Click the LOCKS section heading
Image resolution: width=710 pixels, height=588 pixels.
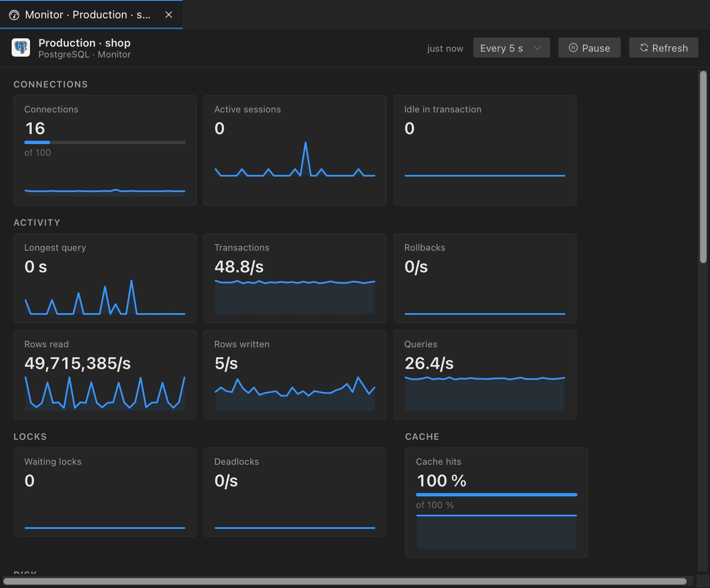click(x=30, y=437)
